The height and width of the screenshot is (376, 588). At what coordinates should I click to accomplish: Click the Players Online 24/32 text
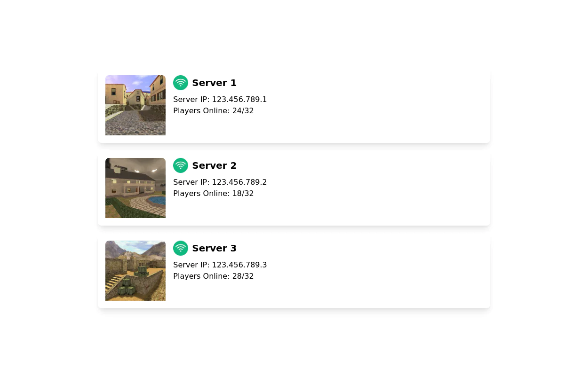click(x=213, y=111)
